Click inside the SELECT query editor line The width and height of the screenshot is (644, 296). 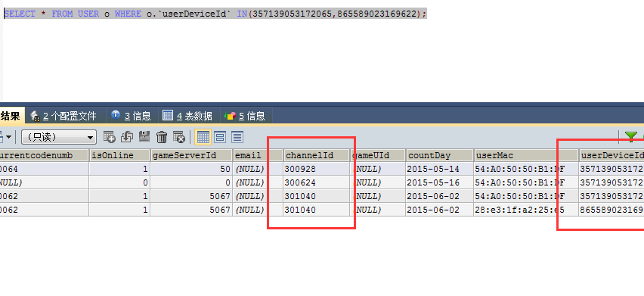click(x=215, y=14)
